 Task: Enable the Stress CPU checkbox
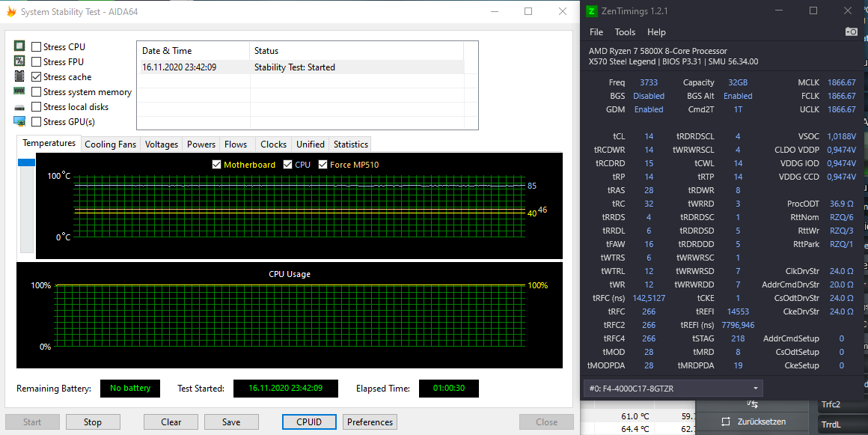(36, 46)
